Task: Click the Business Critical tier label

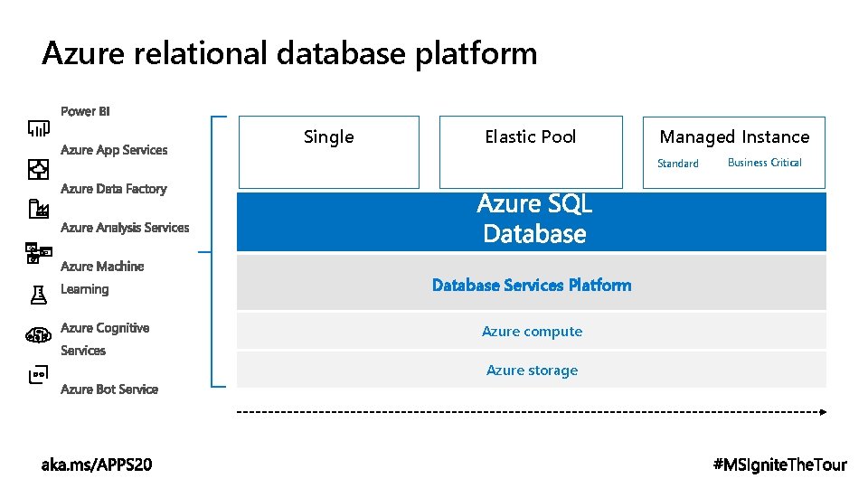Action: [765, 163]
